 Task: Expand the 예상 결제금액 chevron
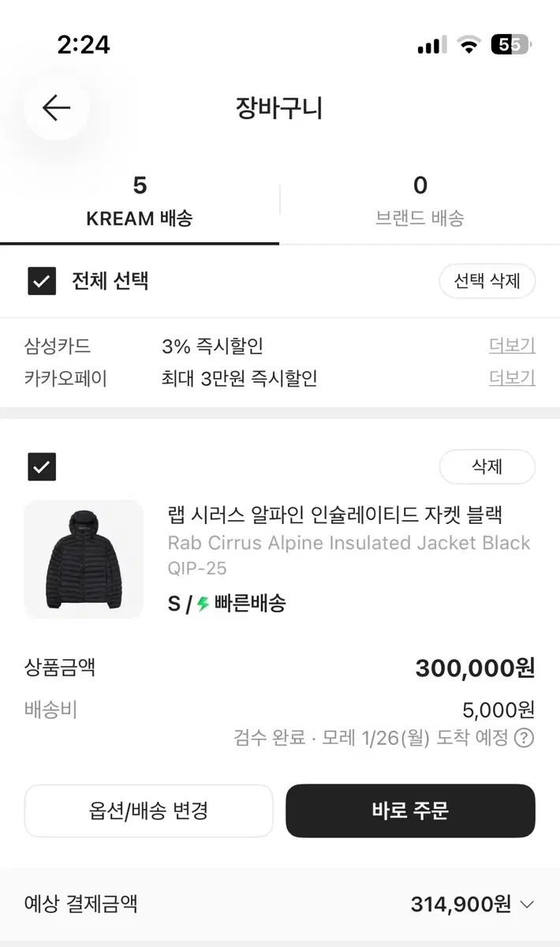tap(528, 904)
